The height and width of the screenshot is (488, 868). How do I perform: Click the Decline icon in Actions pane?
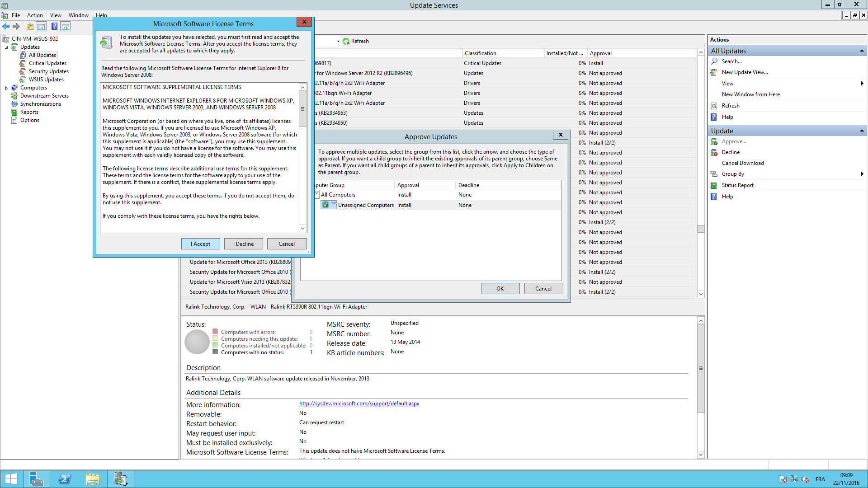[x=714, y=152]
